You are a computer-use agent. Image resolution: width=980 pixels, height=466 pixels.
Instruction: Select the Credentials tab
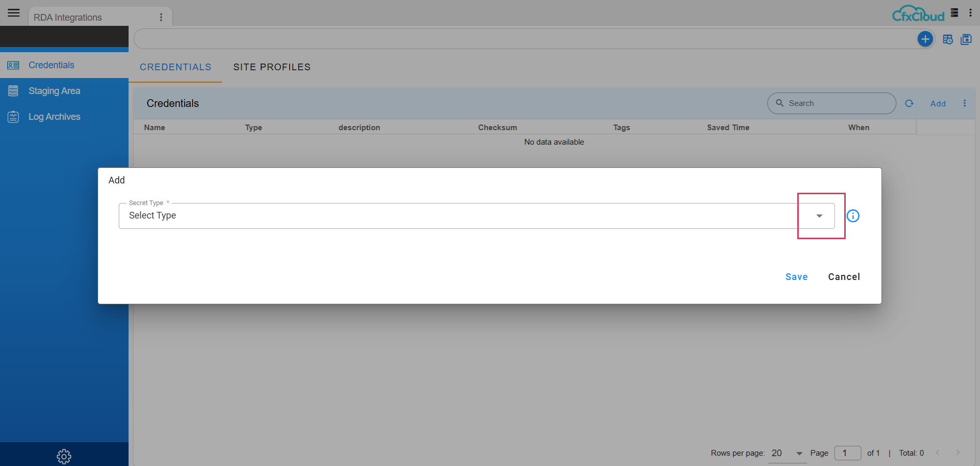(x=176, y=67)
